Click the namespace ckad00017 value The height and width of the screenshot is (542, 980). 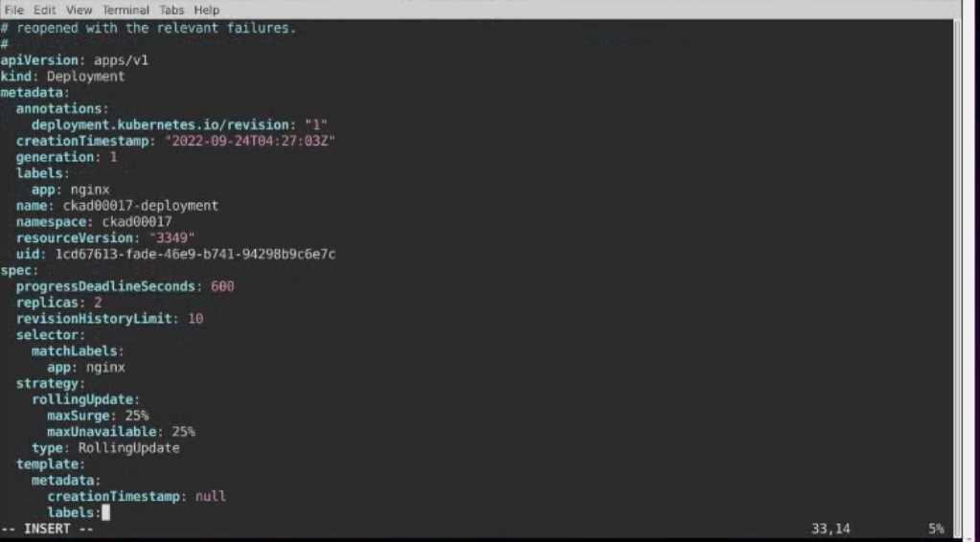pyautogui.click(x=137, y=221)
